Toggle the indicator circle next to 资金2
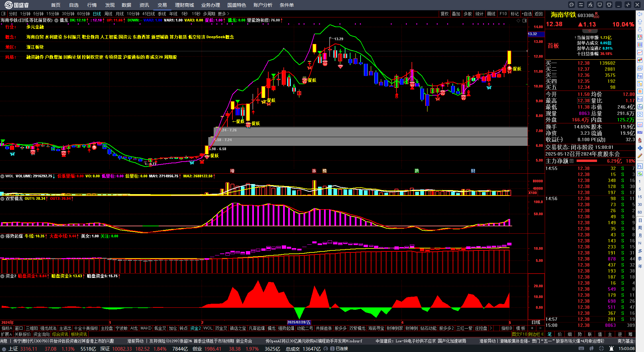 (x=2, y=276)
